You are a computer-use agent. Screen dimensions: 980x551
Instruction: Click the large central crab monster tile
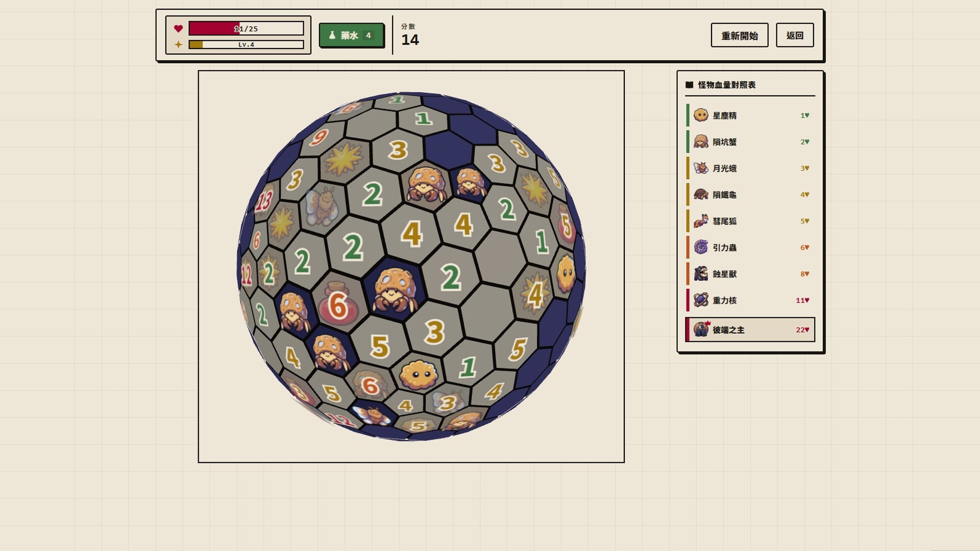(x=394, y=290)
